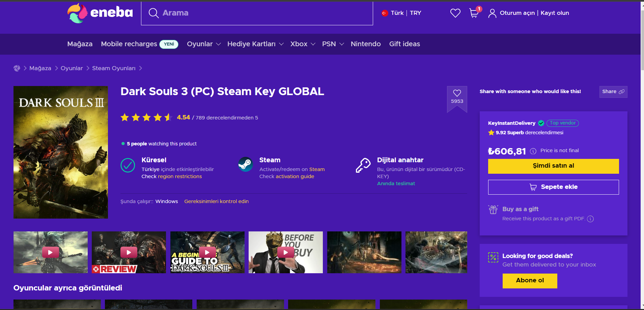Click the Sepete ekle button
Image resolution: width=644 pixels, height=310 pixels.
click(x=553, y=187)
